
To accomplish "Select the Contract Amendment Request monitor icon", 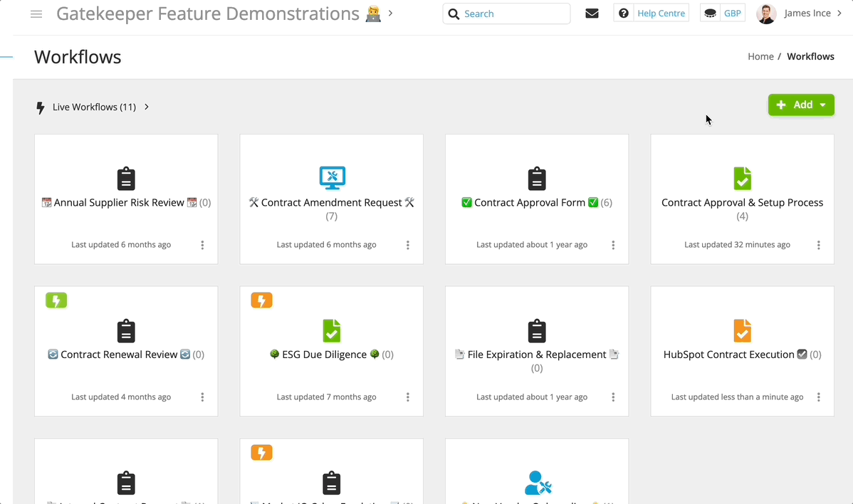I will click(331, 179).
